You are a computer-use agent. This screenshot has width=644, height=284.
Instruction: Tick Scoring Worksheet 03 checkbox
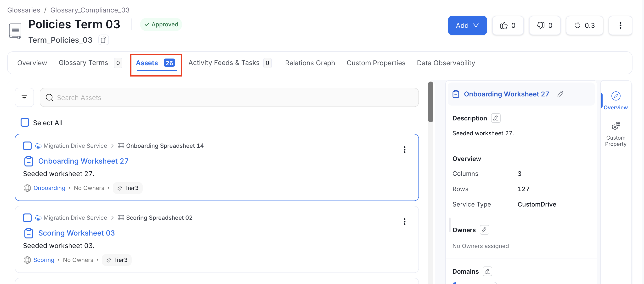pos(27,218)
